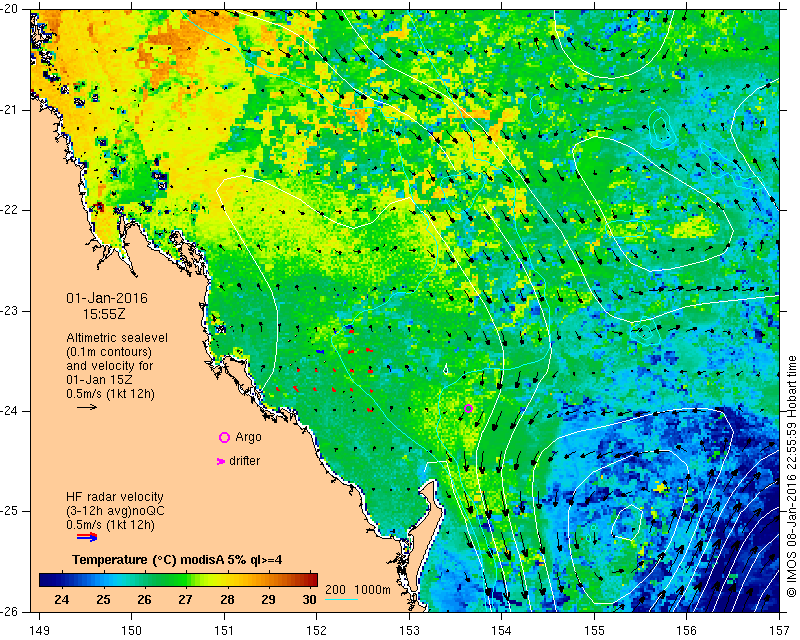Click longitude axis label 154
The width and height of the screenshot is (800, 640).
pyautogui.click(x=502, y=631)
